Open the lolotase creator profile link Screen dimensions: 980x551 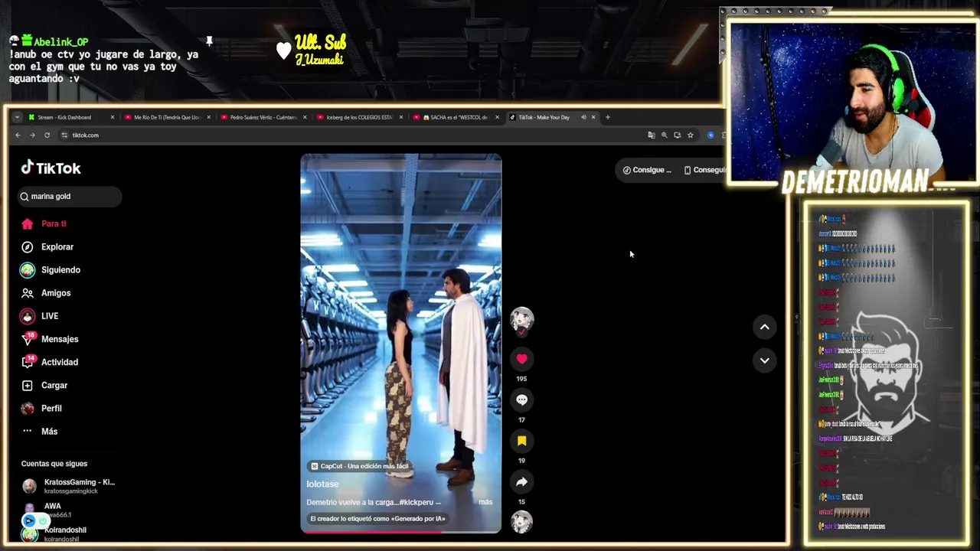click(322, 484)
